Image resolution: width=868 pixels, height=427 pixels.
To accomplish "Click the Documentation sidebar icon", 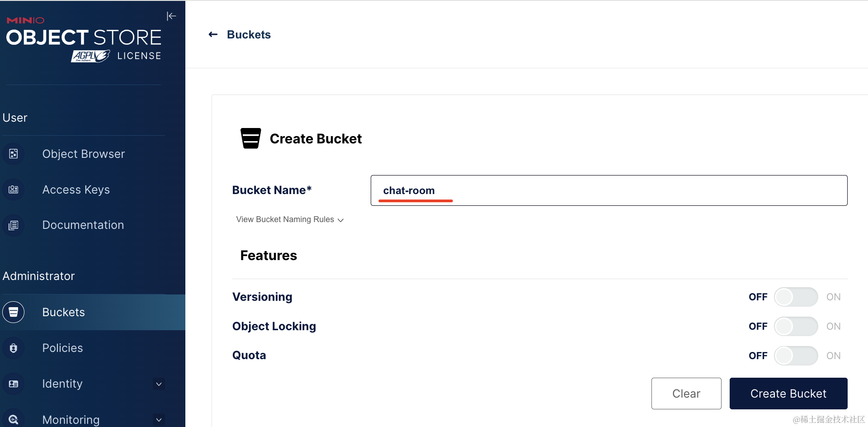I will click(x=14, y=225).
